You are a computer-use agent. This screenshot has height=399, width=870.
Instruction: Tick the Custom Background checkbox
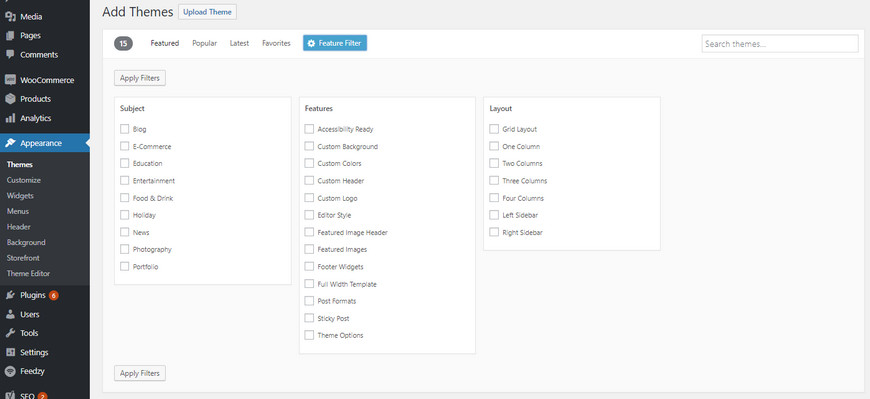click(309, 146)
